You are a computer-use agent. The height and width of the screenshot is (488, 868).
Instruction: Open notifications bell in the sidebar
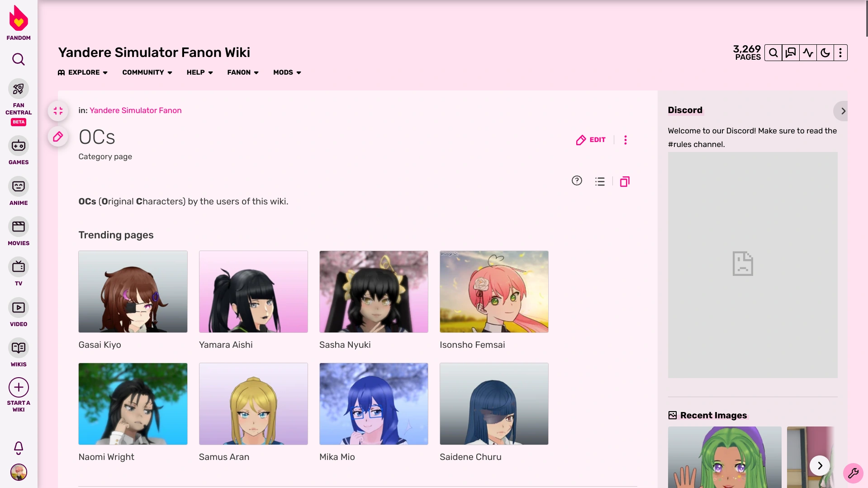[x=18, y=448]
